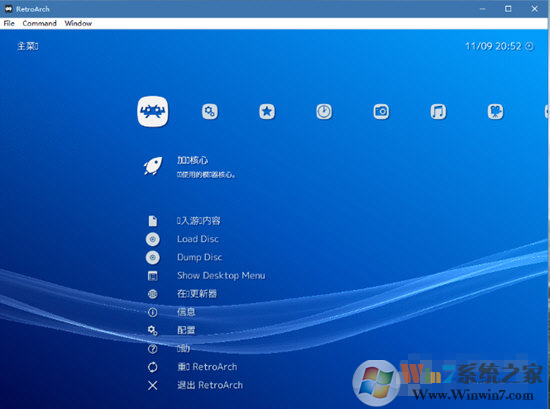Click the disc icon beside Load Disc

pos(153,239)
